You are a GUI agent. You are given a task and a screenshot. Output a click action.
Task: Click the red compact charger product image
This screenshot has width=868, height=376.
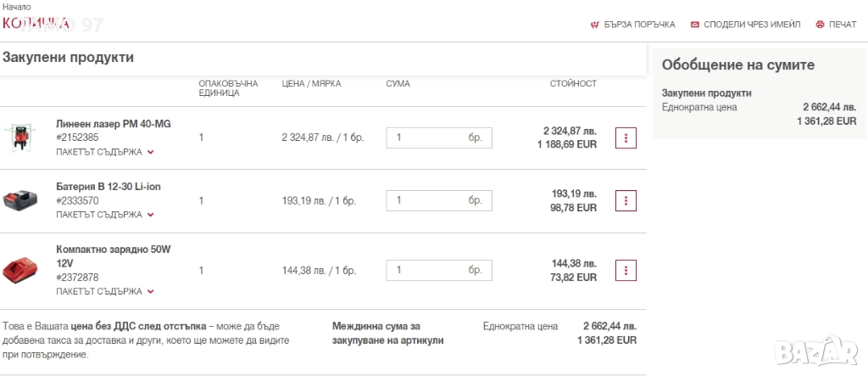tap(20, 271)
